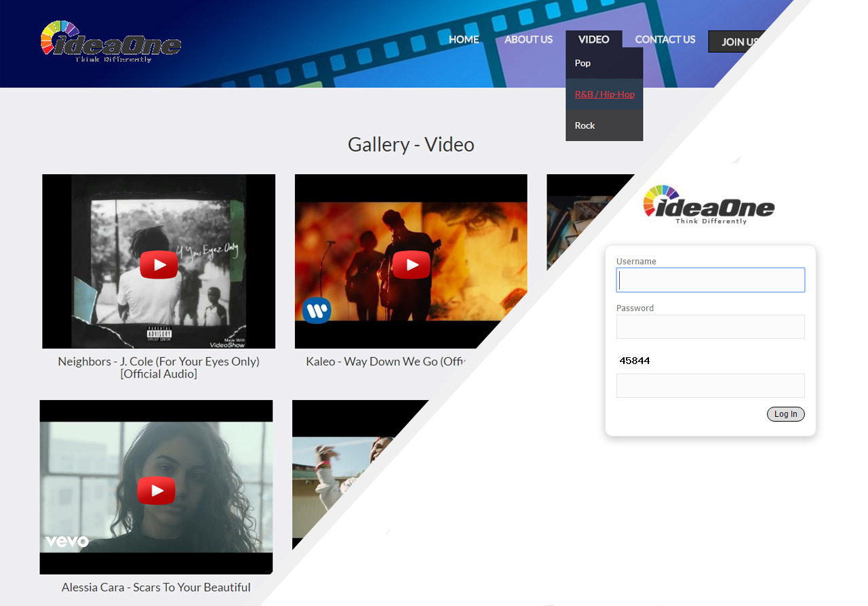Focus the Password input field
Screen dimensions: 868x606
(x=711, y=327)
